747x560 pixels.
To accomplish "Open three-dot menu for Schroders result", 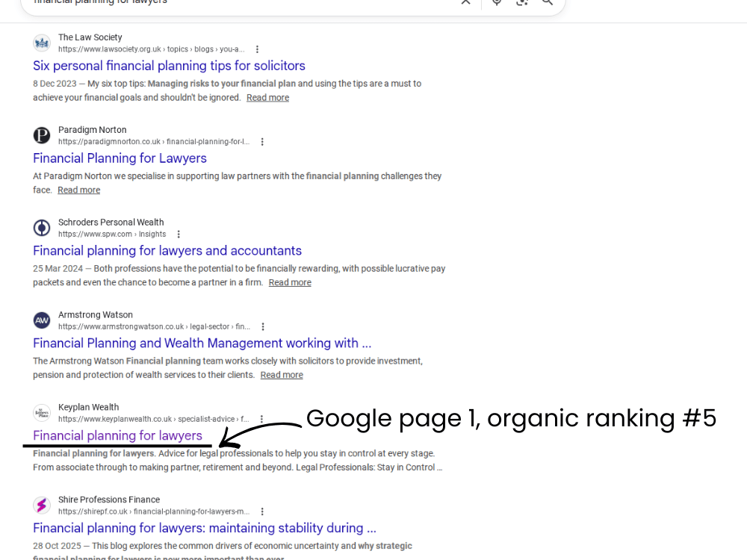I will (179, 234).
